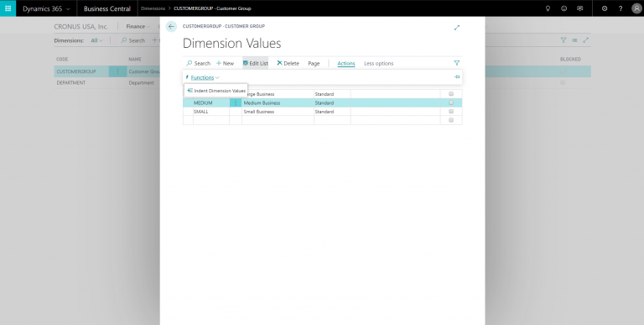The height and width of the screenshot is (325, 644).
Task: Toggle Blocked checkbox for Large Business row
Action: [451, 94]
